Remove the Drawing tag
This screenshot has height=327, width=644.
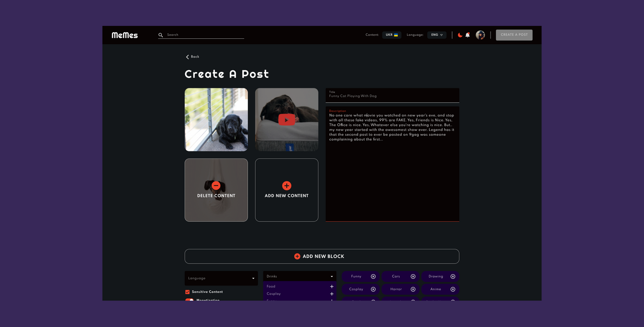click(x=453, y=277)
